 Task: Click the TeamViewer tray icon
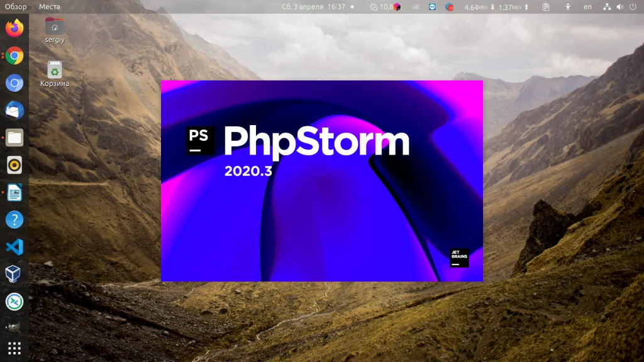[x=432, y=7]
